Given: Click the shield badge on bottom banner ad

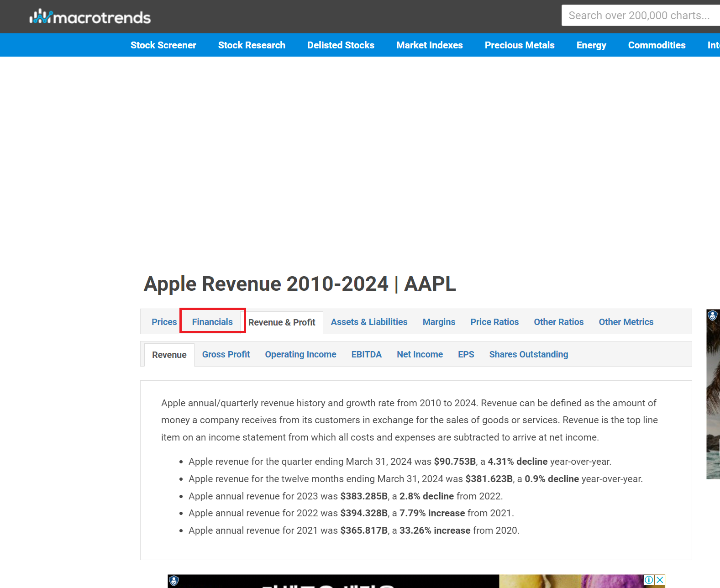Looking at the screenshot, I should (x=173, y=581).
